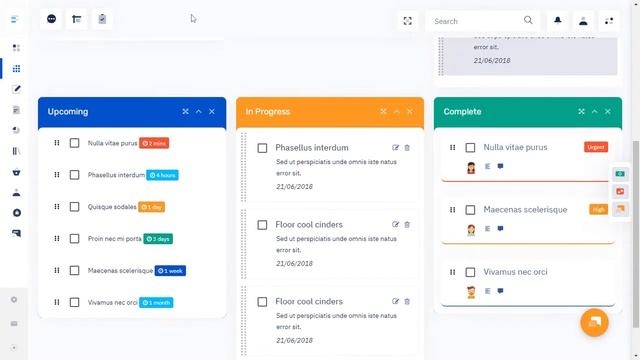
Task: Click the orange side panel quick icon
Action: (620, 209)
